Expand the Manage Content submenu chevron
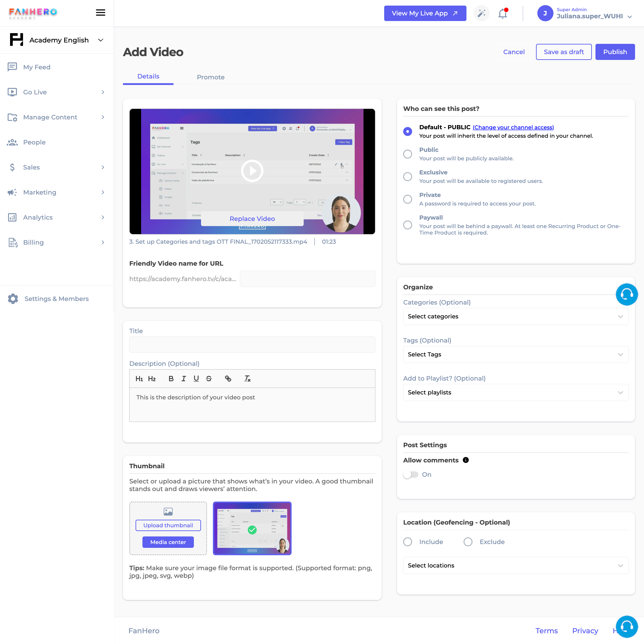 [x=103, y=117]
